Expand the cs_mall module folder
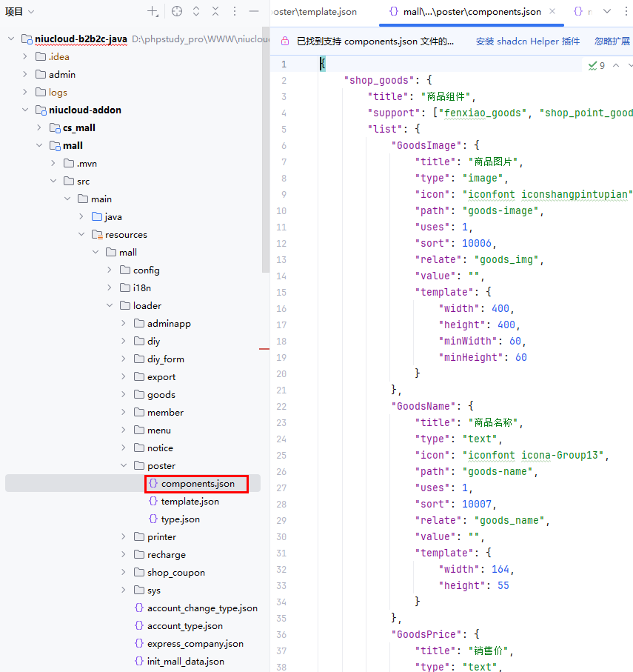 point(39,128)
